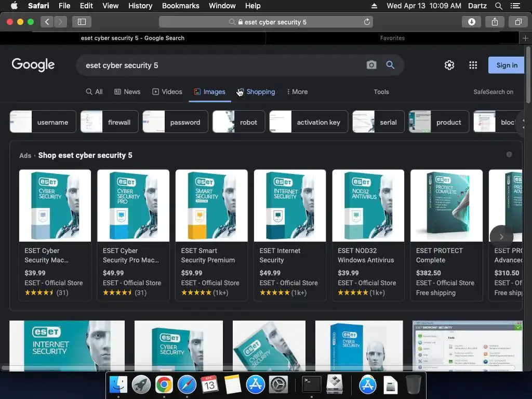Select the firewall suggestion chip
532x399 pixels.
(x=109, y=122)
